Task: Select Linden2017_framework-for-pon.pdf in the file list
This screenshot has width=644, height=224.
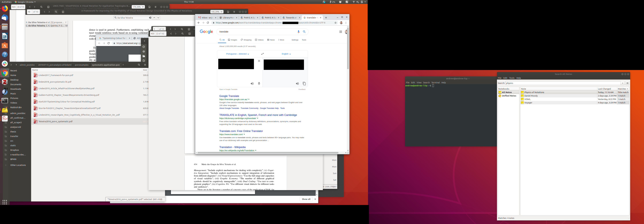Action: [56, 75]
